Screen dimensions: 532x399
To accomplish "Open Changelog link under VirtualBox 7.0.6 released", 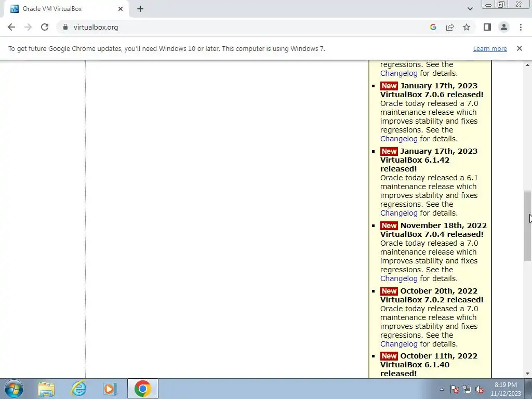I will (398, 139).
